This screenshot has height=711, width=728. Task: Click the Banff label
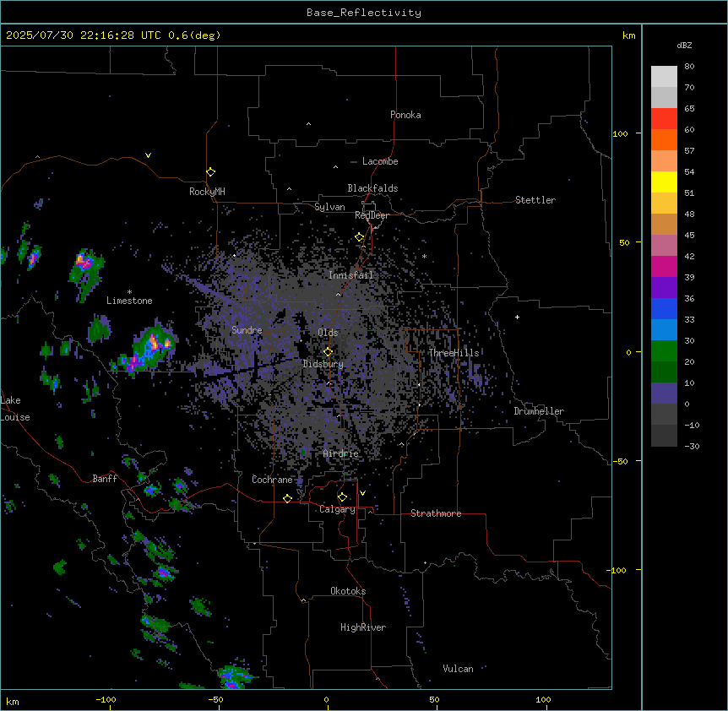click(105, 479)
